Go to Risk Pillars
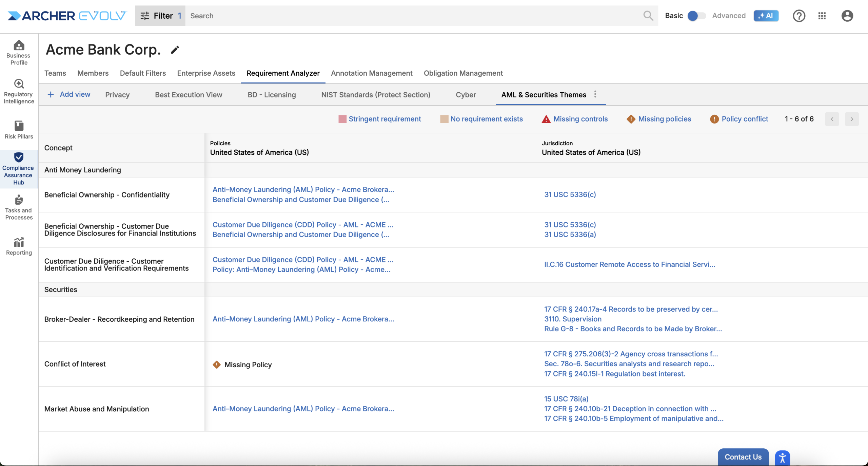Viewport: 868px width, 466px height. (x=19, y=130)
